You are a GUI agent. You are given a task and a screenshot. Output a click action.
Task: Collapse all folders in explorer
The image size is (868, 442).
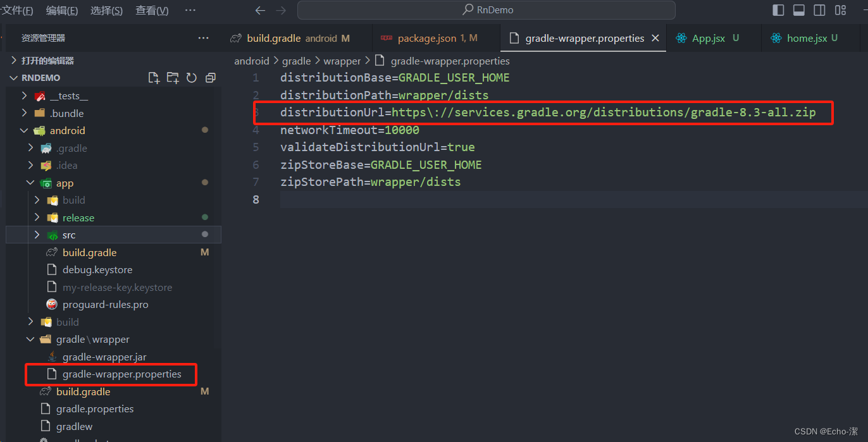pos(211,78)
